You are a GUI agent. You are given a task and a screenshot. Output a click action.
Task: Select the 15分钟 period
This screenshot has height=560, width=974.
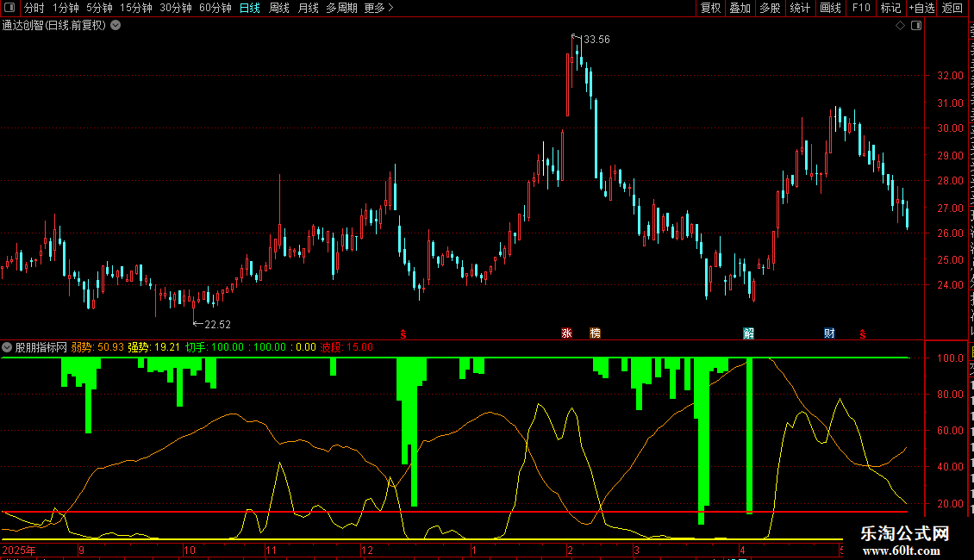(136, 8)
